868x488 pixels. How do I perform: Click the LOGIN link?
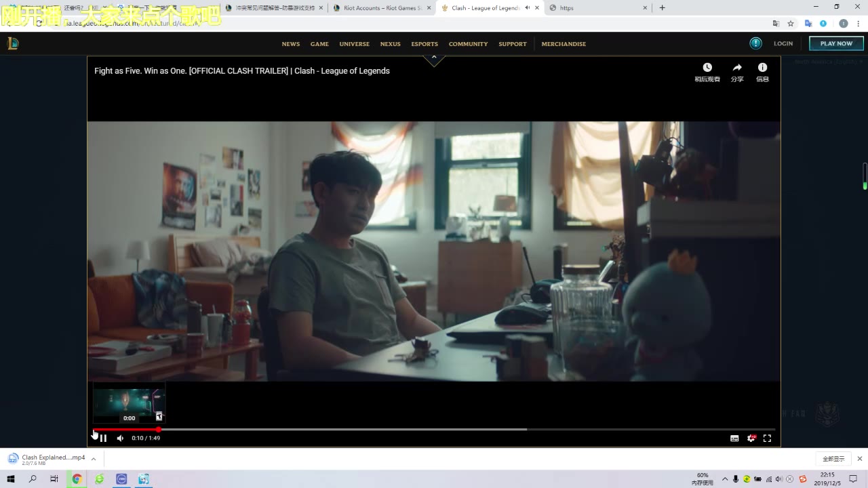pos(783,43)
